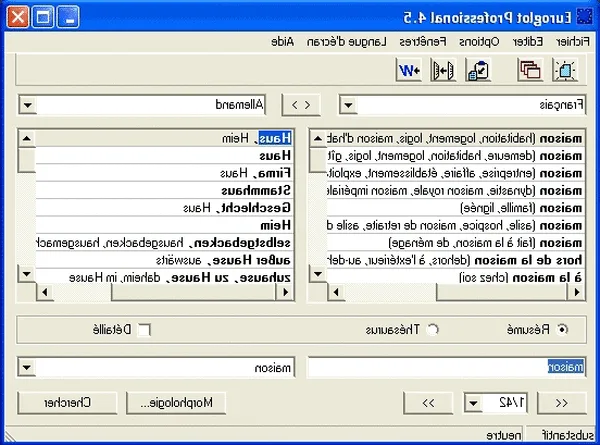Viewport: 600px width, 445px height.
Task: Click the '>>' button beside Morphologie
Action: tap(428, 403)
